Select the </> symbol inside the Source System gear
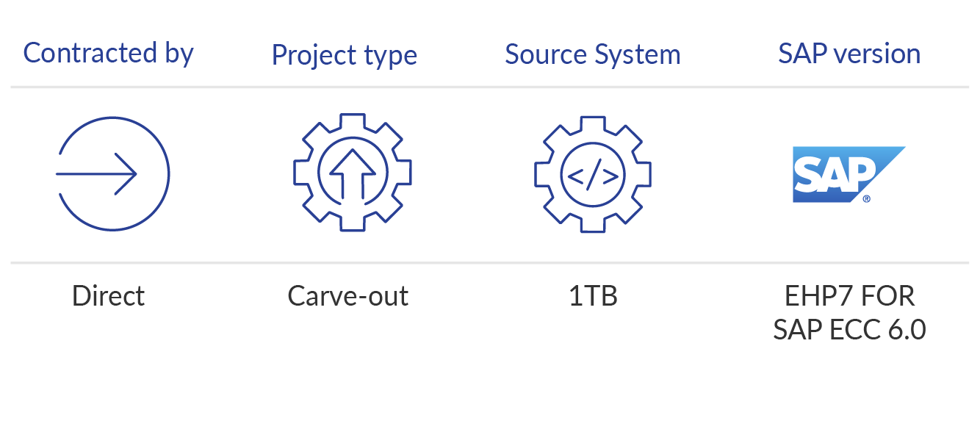The height and width of the screenshot is (432, 980). pyautogui.click(x=593, y=175)
